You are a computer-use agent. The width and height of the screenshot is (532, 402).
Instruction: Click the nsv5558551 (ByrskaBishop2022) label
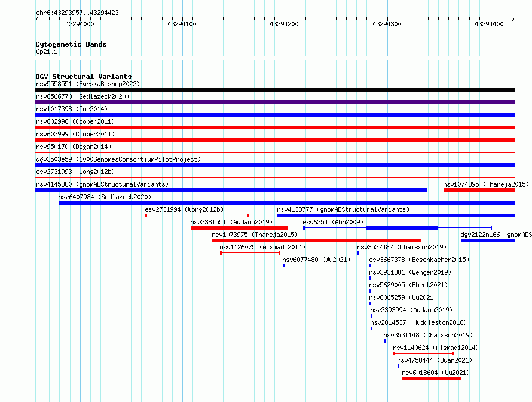point(88,84)
